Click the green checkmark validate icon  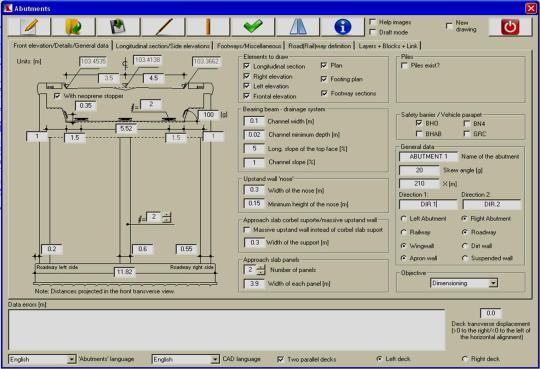tap(253, 27)
